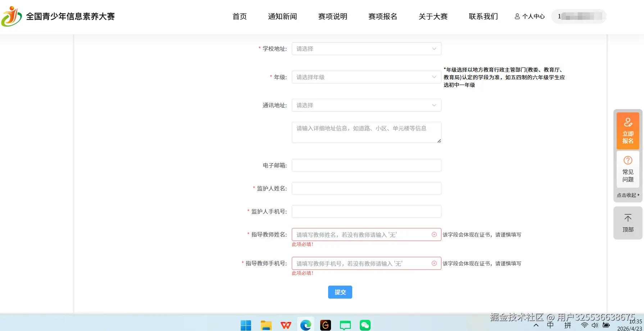Viewport: 644px width, 331px height.
Task: Click the 监护人手机号 input field
Action: [x=366, y=211]
